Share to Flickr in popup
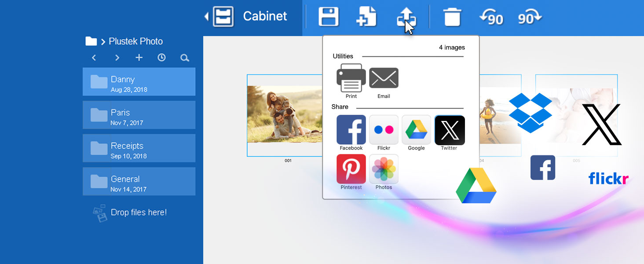Image resolution: width=644 pixels, height=264 pixels. (384, 132)
